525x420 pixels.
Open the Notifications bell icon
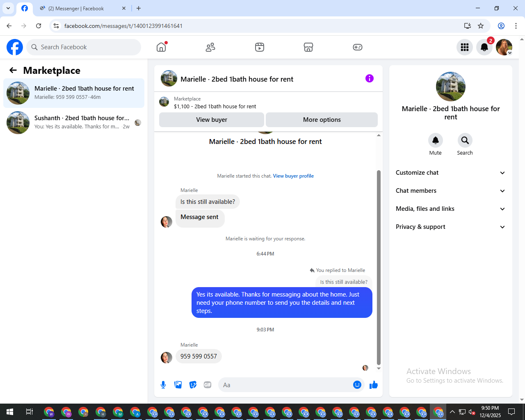[484, 47]
